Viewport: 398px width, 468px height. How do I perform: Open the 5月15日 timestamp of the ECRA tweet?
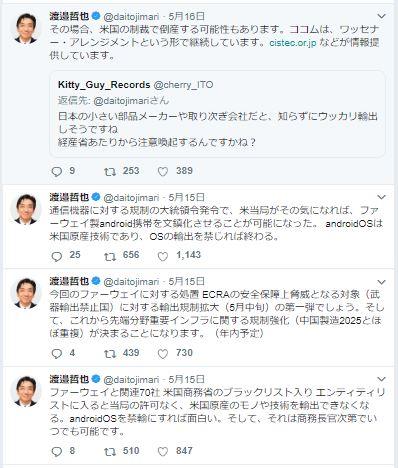click(x=186, y=282)
